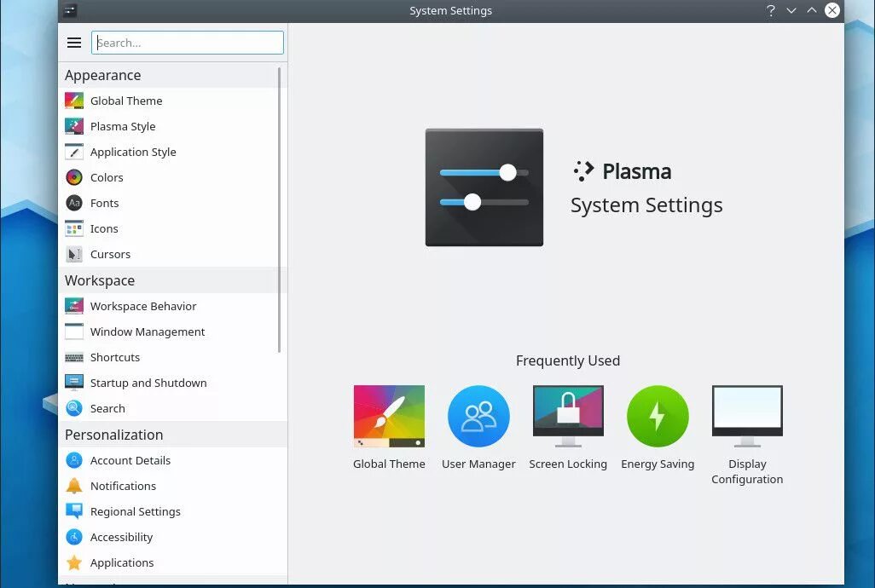Click the 'User Manager' caption

point(478,464)
